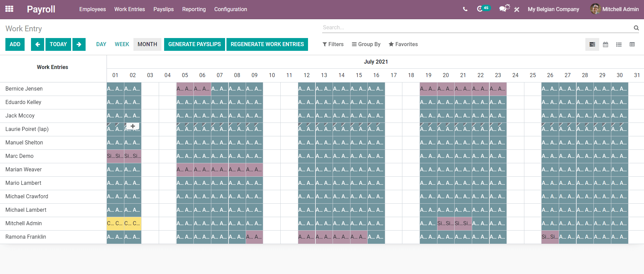Select the WEEK scale option

pyautogui.click(x=122, y=44)
